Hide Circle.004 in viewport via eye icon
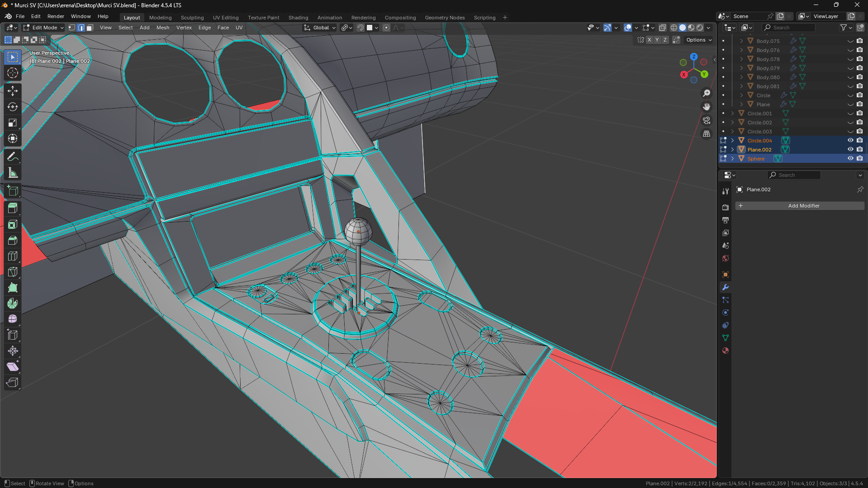 tap(850, 141)
